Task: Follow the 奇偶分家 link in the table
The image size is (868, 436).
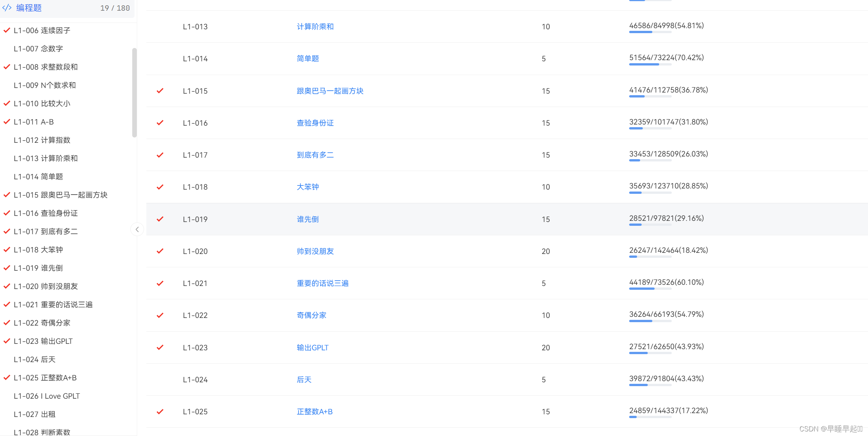Action: 312,315
